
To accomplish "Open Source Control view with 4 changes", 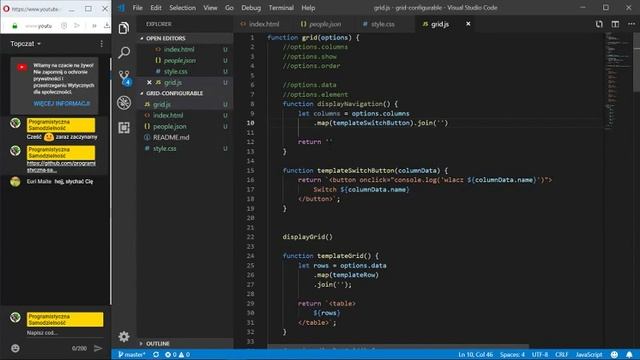I will tap(124, 77).
